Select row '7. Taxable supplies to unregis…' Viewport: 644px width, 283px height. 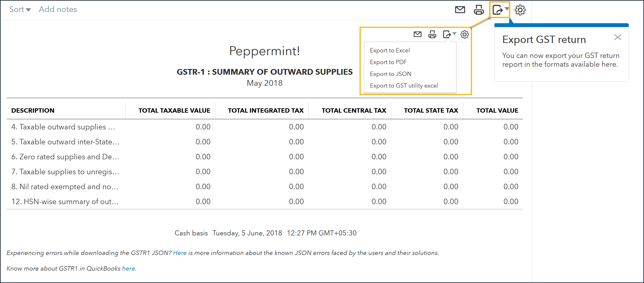click(265, 172)
